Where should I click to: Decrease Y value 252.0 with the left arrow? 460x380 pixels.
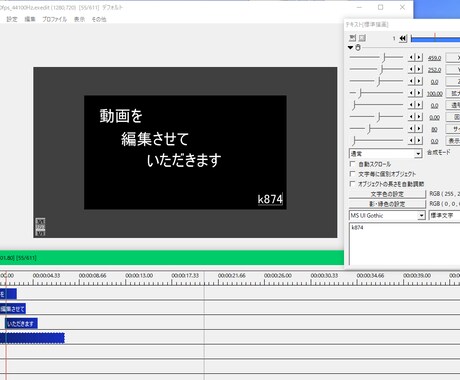(x=411, y=69)
